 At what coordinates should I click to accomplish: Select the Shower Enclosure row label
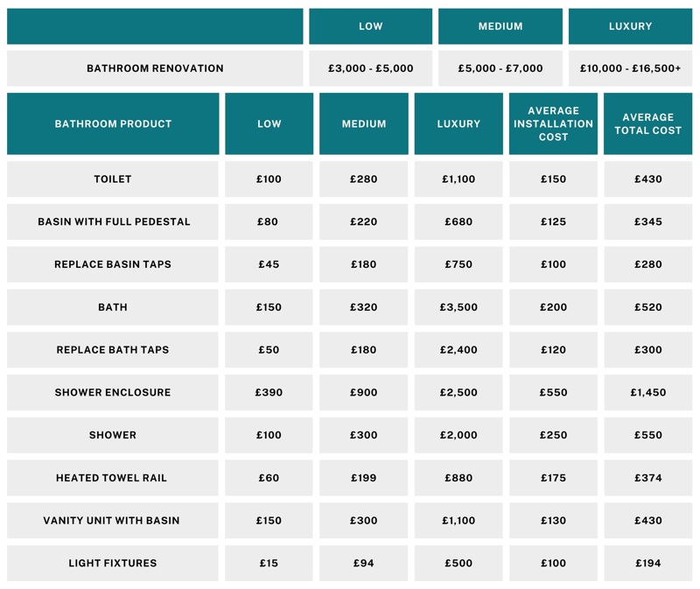click(113, 392)
